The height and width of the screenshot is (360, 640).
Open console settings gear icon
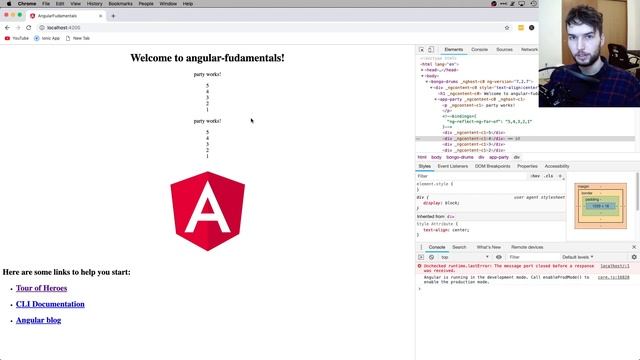point(634,257)
